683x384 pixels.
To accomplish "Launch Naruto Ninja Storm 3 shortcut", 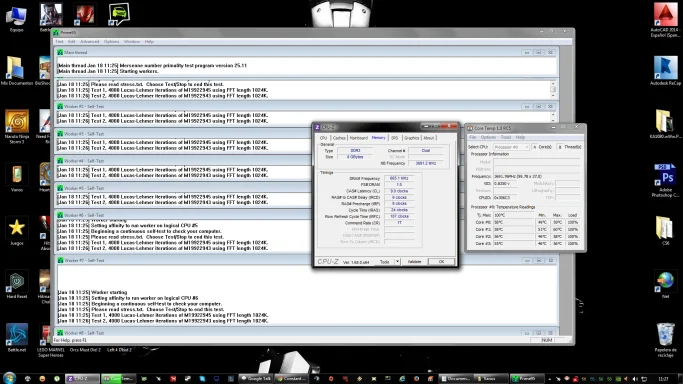I will pyautogui.click(x=17, y=126).
